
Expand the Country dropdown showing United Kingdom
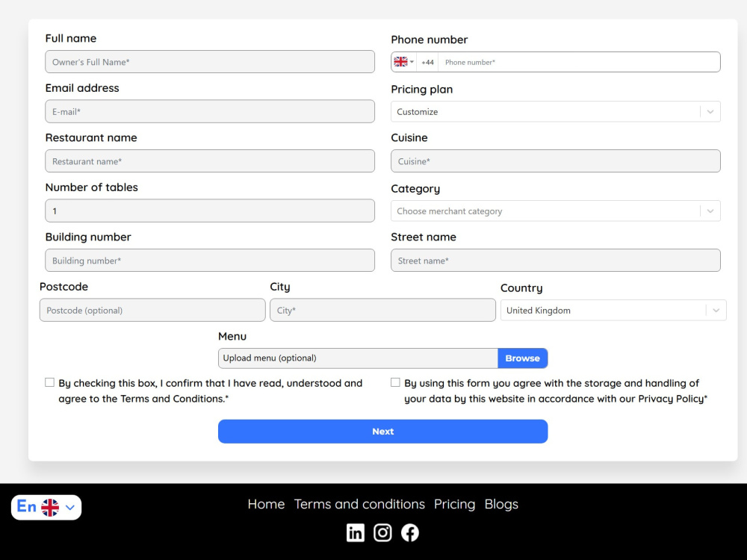pos(613,311)
